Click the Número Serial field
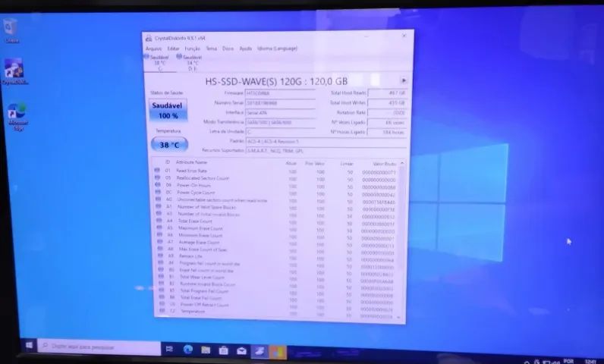Screen dimensions: 604x364 pyautogui.click(x=280, y=103)
